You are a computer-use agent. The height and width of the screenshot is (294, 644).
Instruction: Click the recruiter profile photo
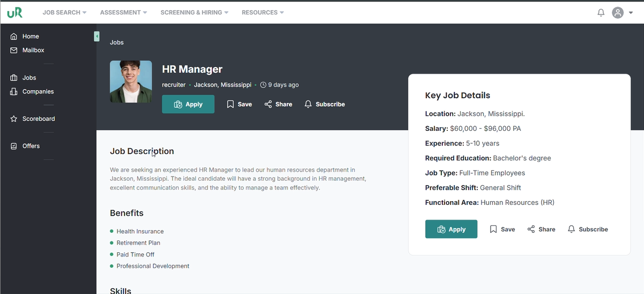tap(131, 82)
